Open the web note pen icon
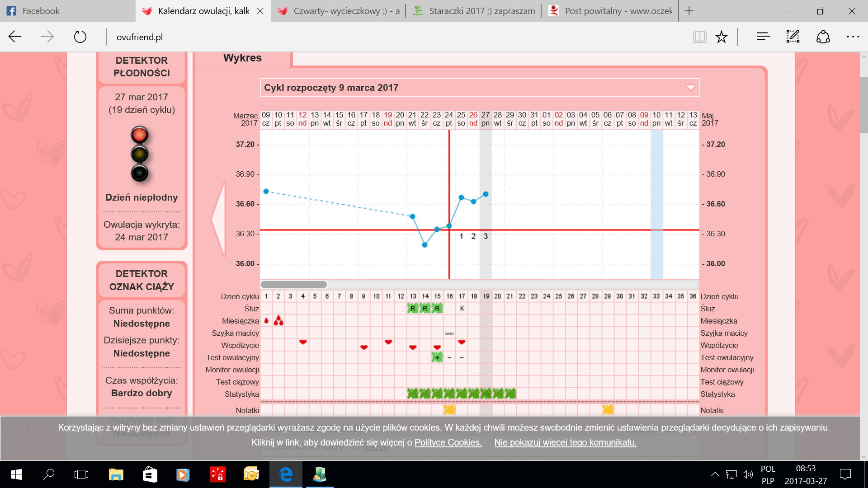Viewport: 868px width, 488px height. 793,37
